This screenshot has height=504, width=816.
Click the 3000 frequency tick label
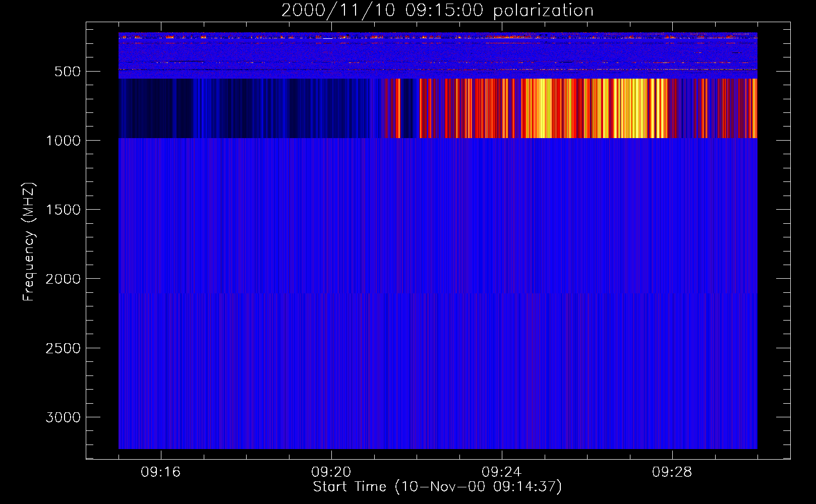tap(63, 417)
